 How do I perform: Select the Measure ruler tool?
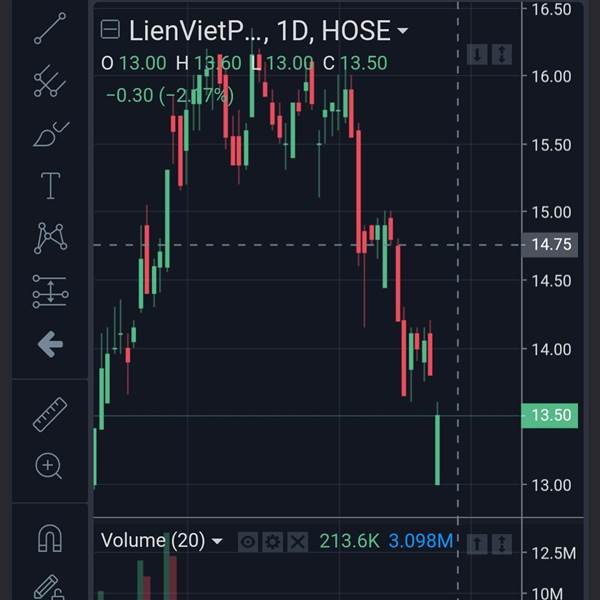click(x=50, y=414)
